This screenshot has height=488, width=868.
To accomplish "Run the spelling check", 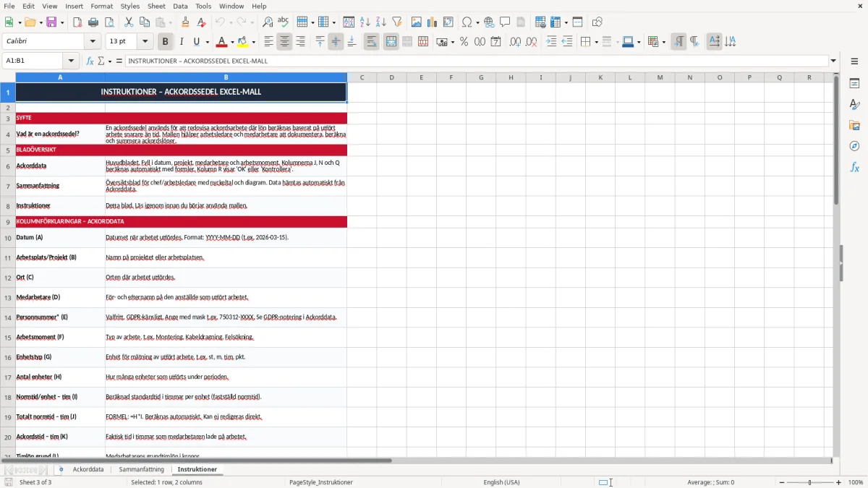I will point(284,22).
